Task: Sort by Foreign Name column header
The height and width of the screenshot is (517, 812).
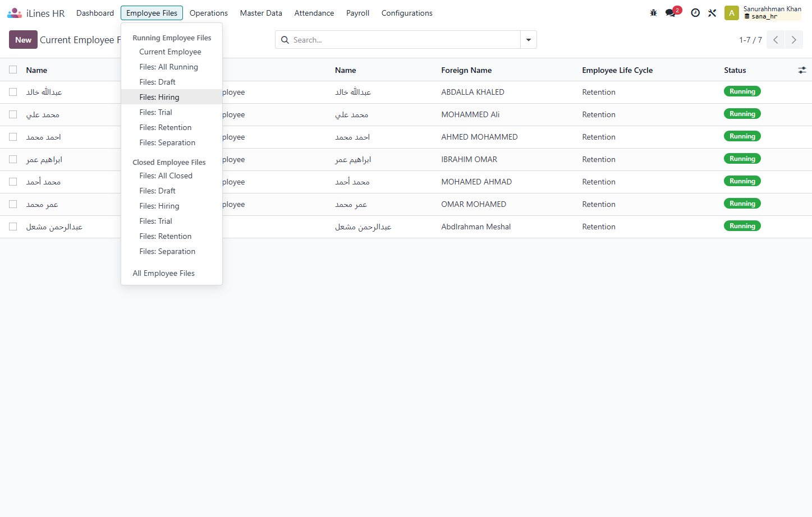Action: click(x=466, y=70)
